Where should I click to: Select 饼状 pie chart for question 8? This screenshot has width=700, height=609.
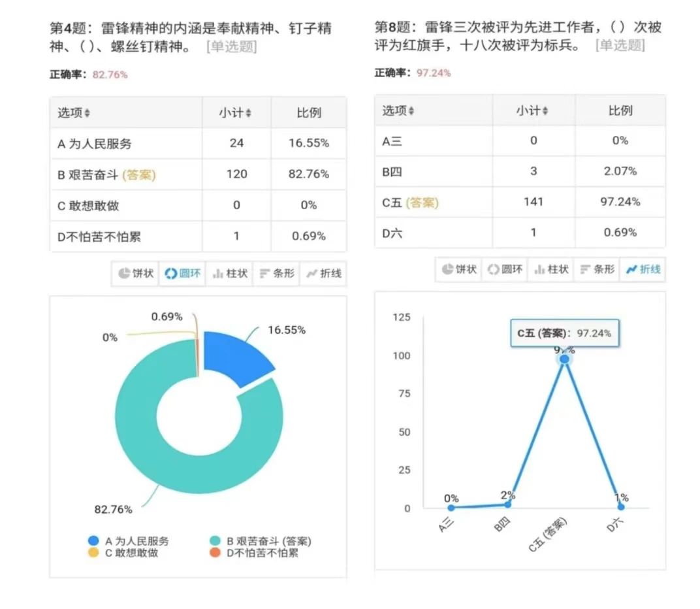tap(459, 269)
